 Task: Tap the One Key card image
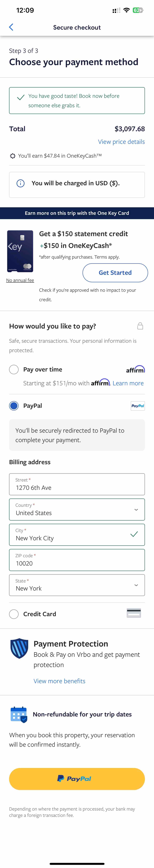pyautogui.click(x=20, y=251)
